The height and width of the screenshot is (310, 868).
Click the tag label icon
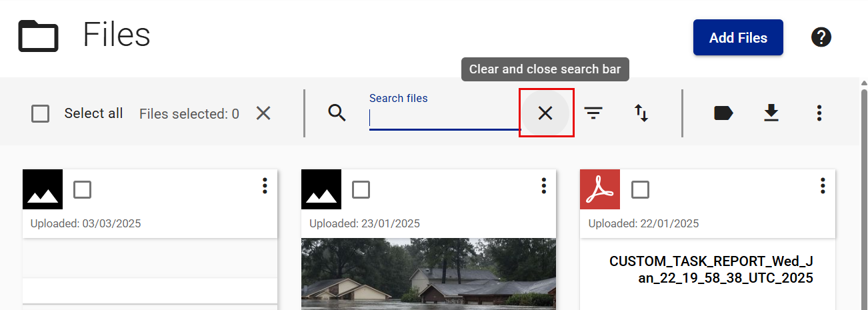[x=723, y=113]
